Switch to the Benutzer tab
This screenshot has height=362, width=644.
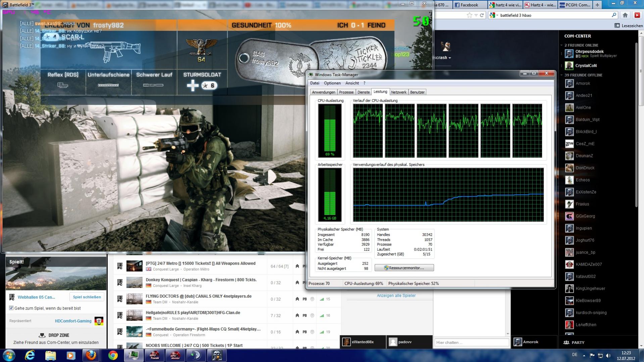tap(417, 92)
